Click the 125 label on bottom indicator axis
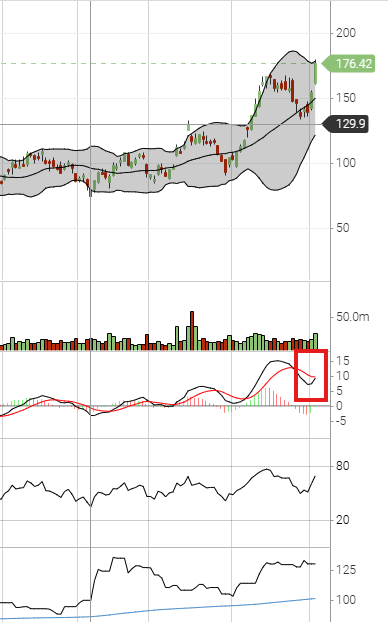This screenshot has height=622, width=388. click(x=346, y=570)
